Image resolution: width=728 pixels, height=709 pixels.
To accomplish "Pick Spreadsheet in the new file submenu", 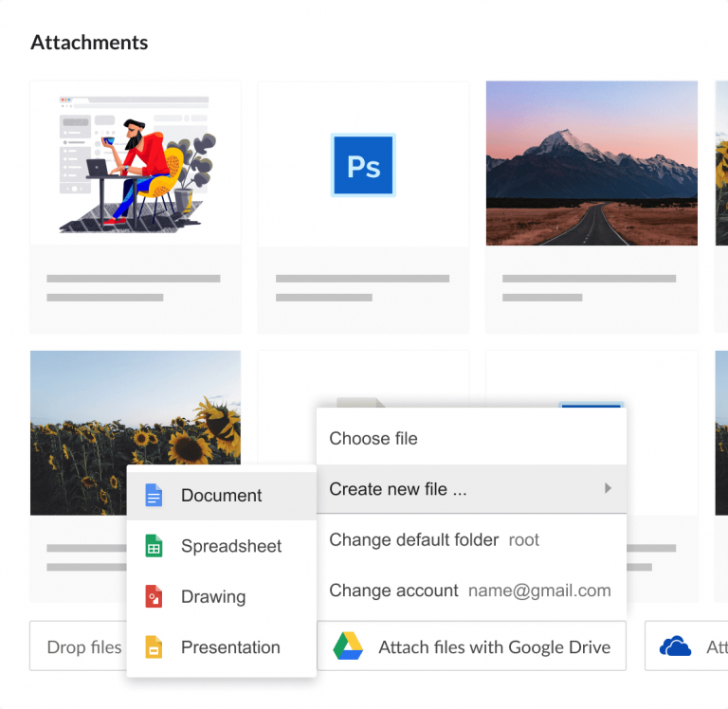I will [x=231, y=547].
